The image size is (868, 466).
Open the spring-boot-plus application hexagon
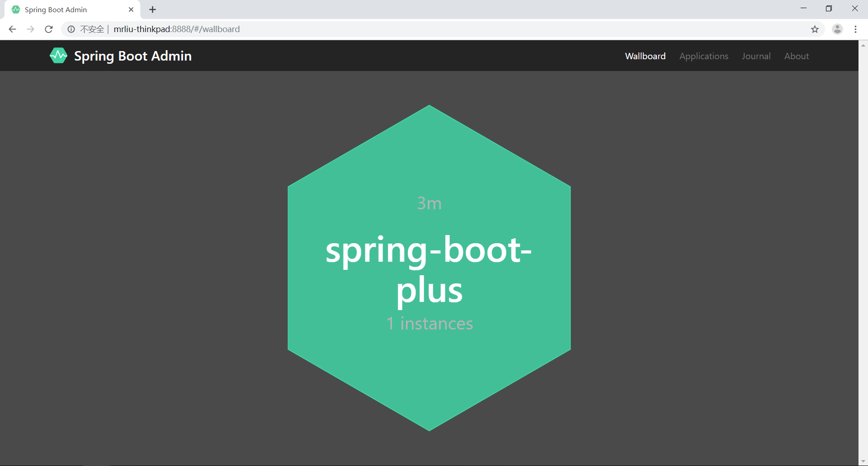pyautogui.click(x=429, y=268)
